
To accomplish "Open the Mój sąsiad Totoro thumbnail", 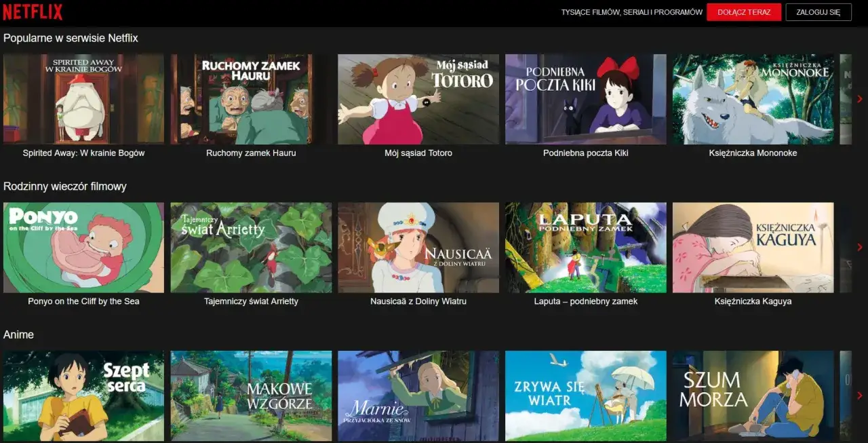I will coord(418,99).
